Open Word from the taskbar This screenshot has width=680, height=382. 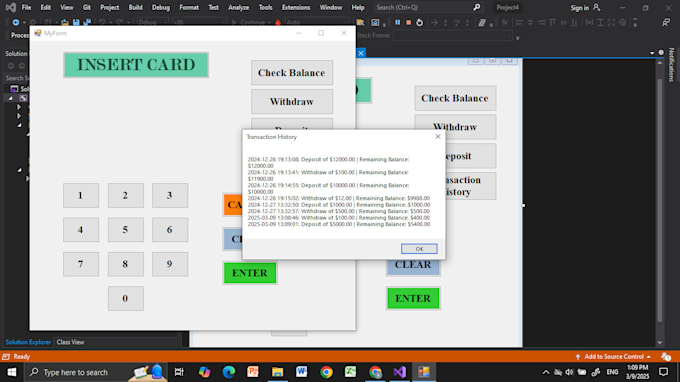[x=301, y=372]
